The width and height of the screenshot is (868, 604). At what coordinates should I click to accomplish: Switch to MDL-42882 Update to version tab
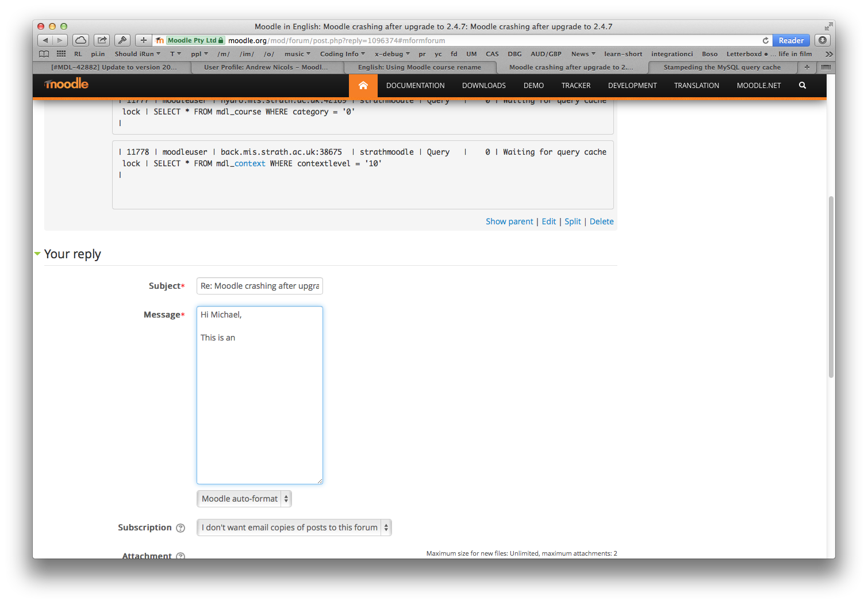tap(114, 67)
